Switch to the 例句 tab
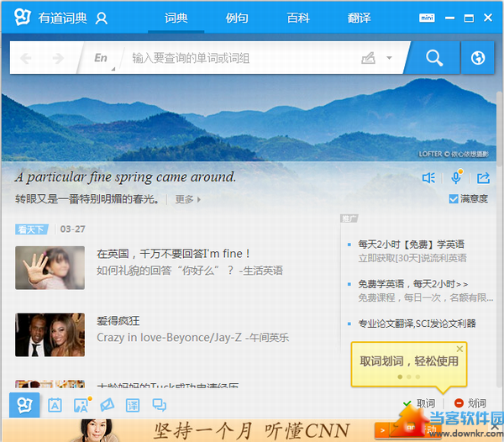This screenshot has width=504, height=442. click(237, 18)
